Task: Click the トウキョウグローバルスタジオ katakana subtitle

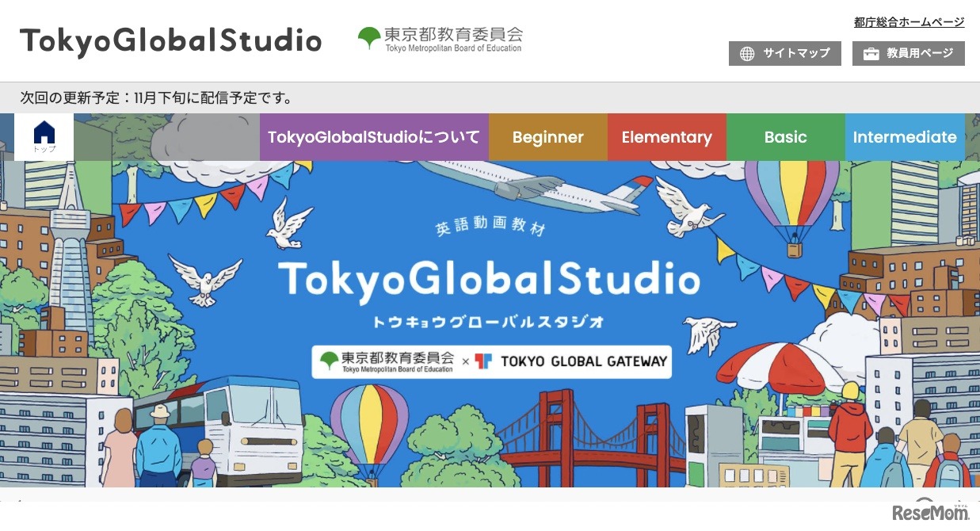Action: point(490,320)
